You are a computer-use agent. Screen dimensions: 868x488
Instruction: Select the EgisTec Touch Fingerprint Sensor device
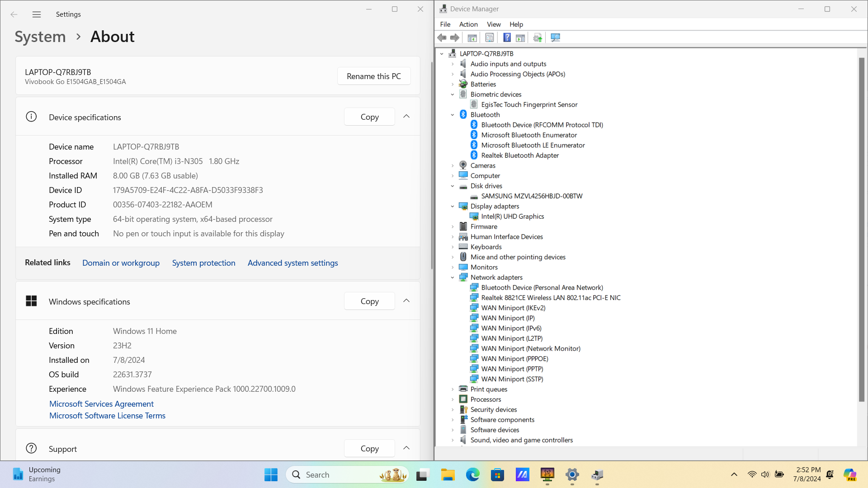[x=529, y=104]
